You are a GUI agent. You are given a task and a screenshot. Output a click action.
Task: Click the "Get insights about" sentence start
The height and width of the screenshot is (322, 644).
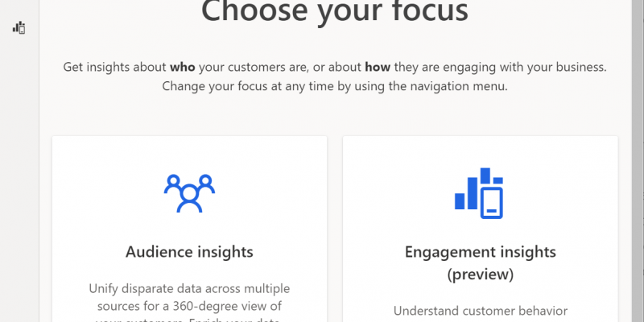[x=114, y=67]
